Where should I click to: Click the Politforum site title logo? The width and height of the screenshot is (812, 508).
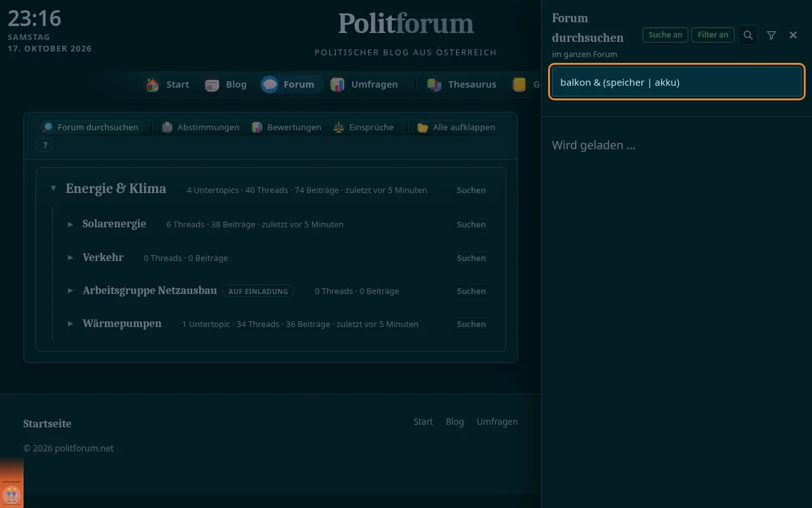(406, 24)
